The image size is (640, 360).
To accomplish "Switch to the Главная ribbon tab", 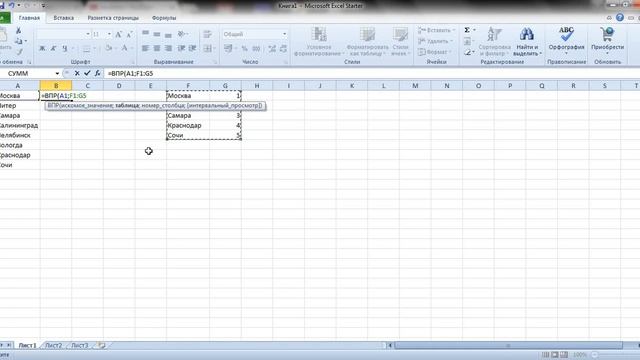I will [29, 18].
